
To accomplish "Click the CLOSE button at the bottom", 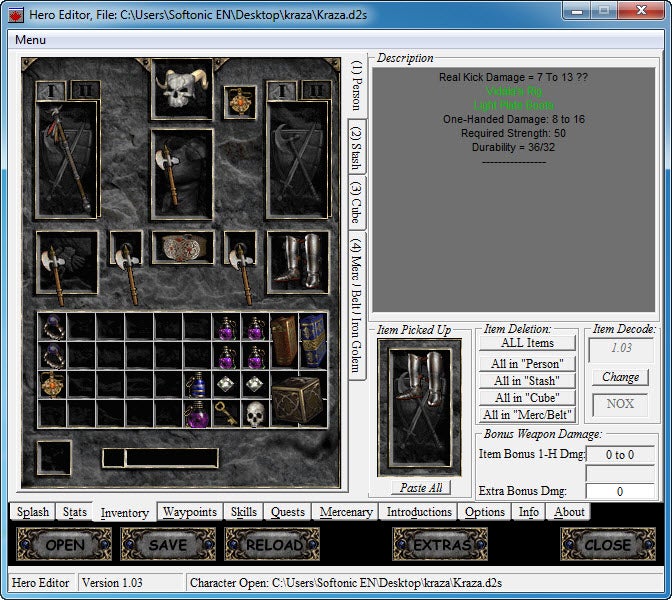I will tap(608, 544).
